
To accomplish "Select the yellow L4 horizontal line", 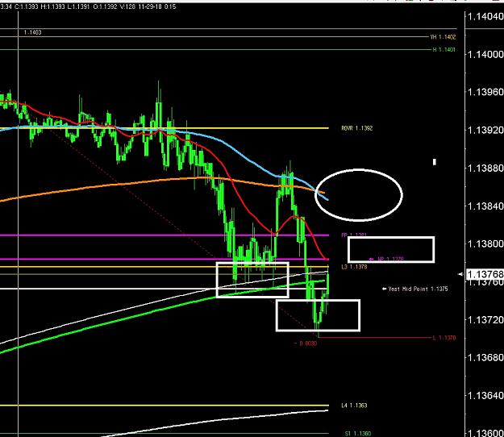I will [165, 406].
